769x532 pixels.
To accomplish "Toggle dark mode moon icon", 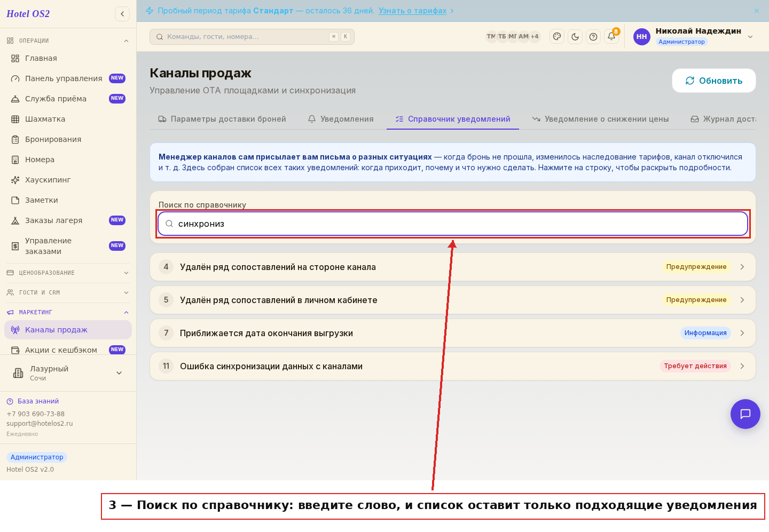I will [x=575, y=37].
